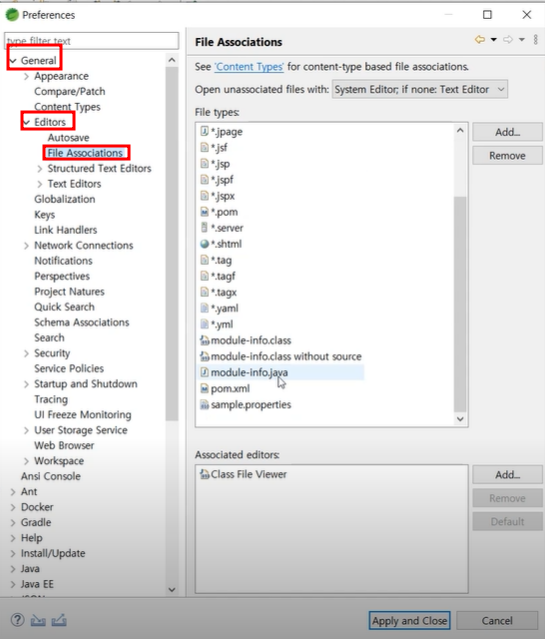
Task: Open the back history dropdown arrow
Action: pyautogui.click(x=494, y=40)
